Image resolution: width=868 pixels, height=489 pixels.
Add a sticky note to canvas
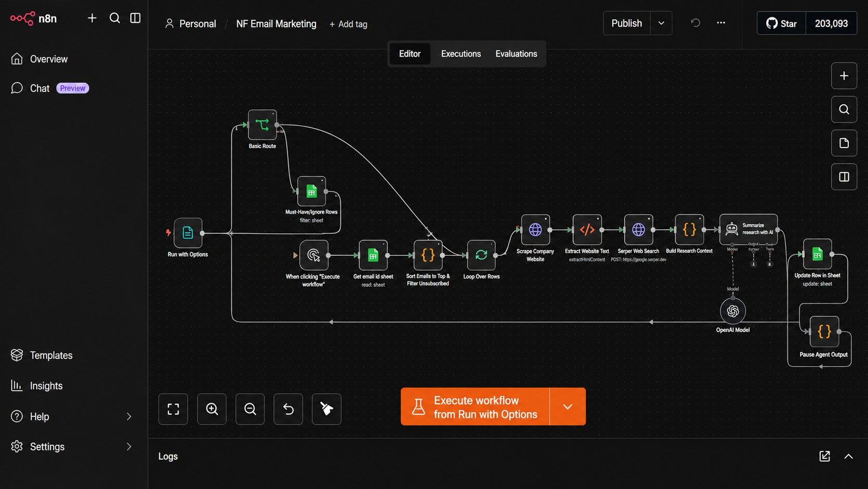coord(844,143)
